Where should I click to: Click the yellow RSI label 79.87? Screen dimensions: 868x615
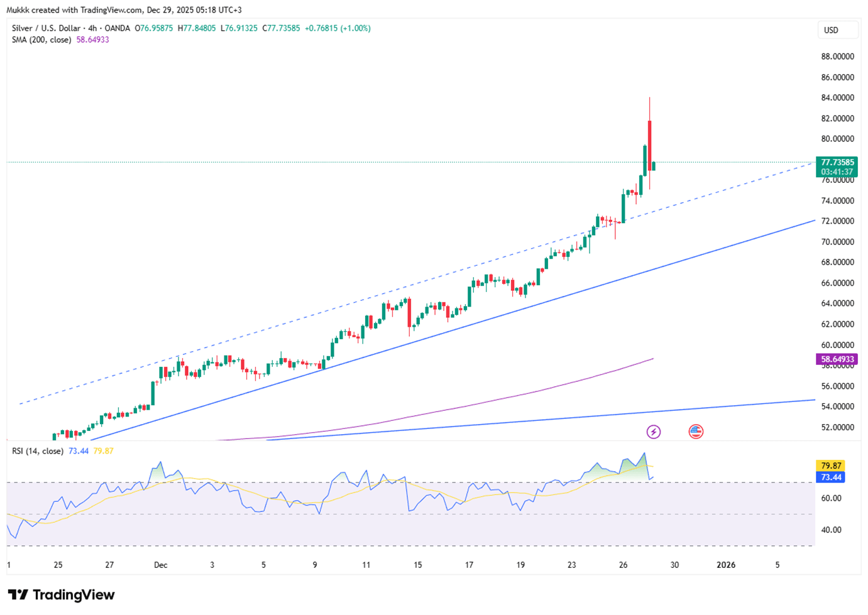tap(831, 466)
